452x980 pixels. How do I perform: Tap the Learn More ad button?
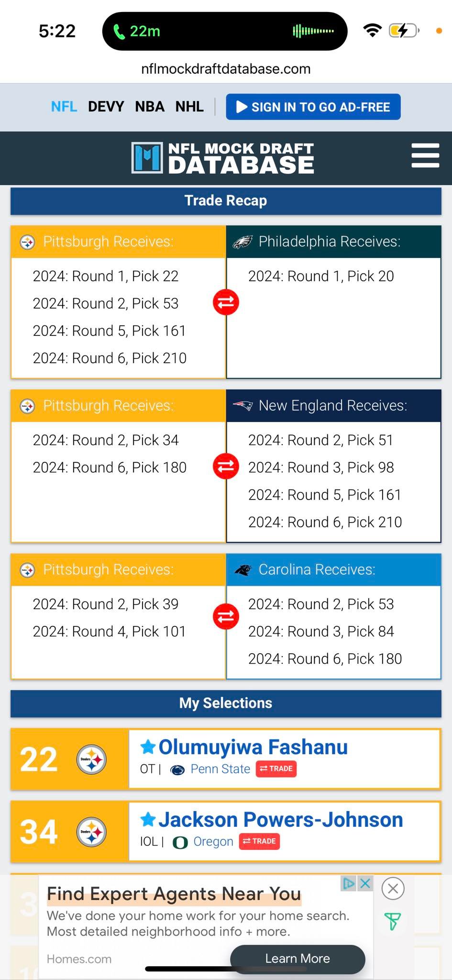(x=298, y=958)
